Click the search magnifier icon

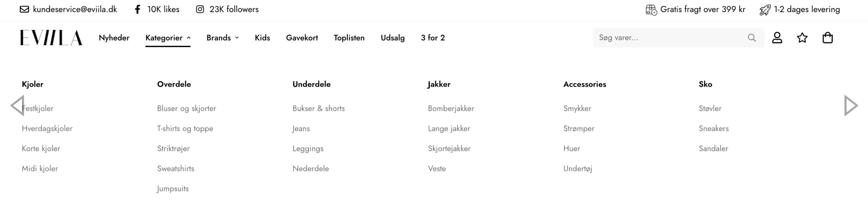click(752, 37)
